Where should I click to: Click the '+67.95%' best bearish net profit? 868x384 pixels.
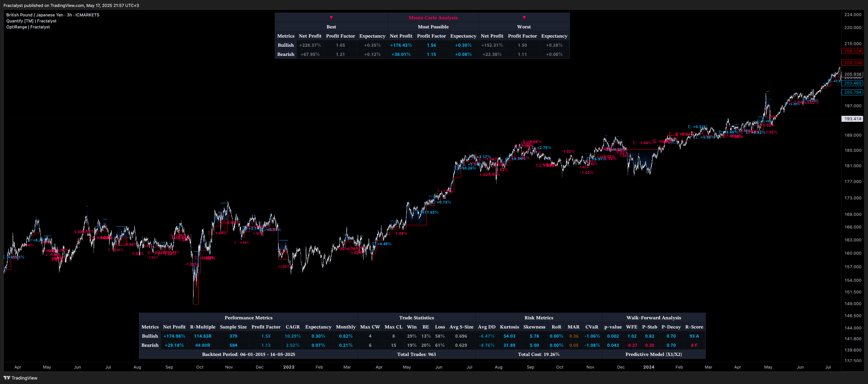310,54
